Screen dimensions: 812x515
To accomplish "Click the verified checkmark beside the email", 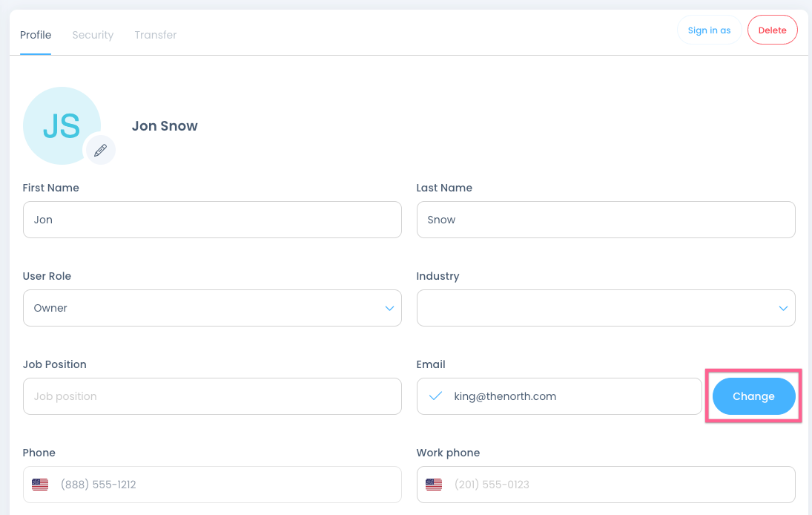I will point(436,396).
